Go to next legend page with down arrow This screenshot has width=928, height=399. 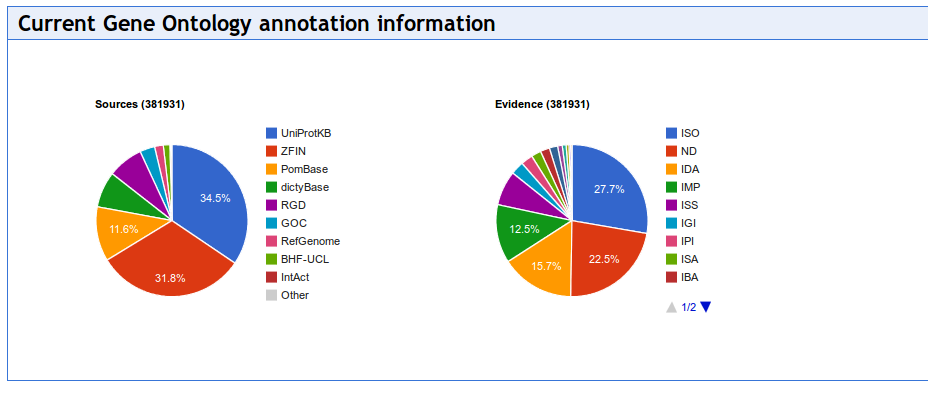(x=705, y=307)
